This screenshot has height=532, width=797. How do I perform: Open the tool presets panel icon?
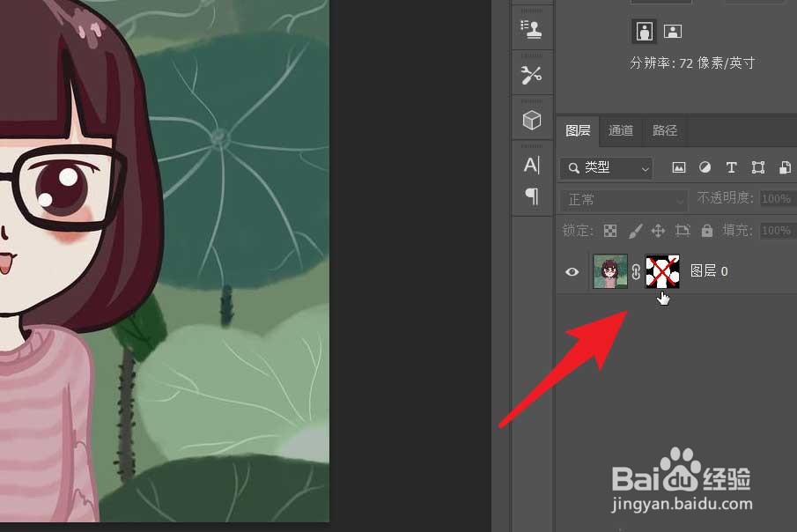click(x=531, y=75)
